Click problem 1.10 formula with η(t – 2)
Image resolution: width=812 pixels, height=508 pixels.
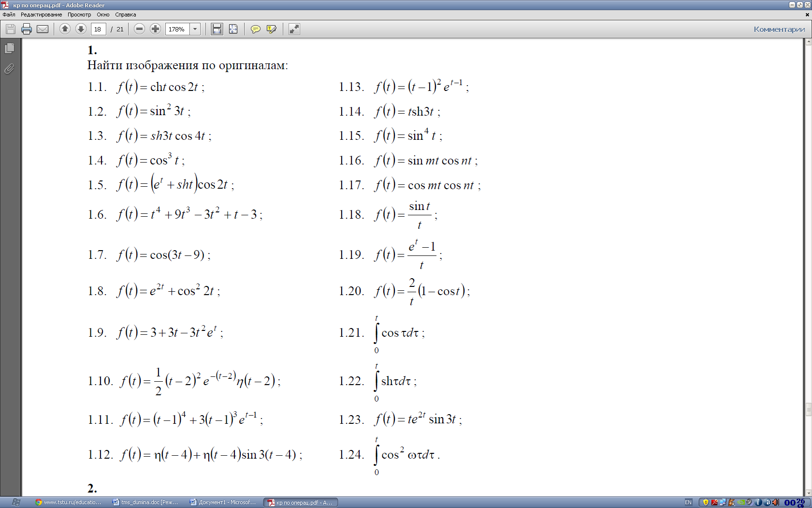201,381
